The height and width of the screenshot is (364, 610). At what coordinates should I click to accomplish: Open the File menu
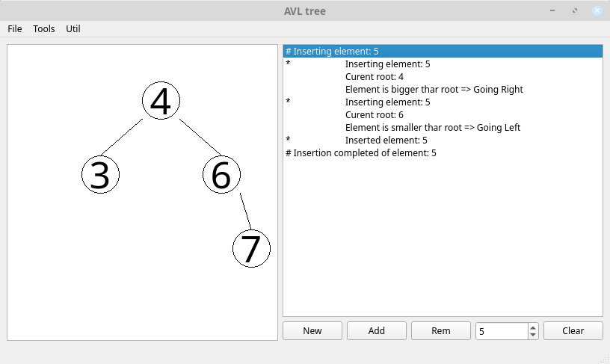pos(15,29)
